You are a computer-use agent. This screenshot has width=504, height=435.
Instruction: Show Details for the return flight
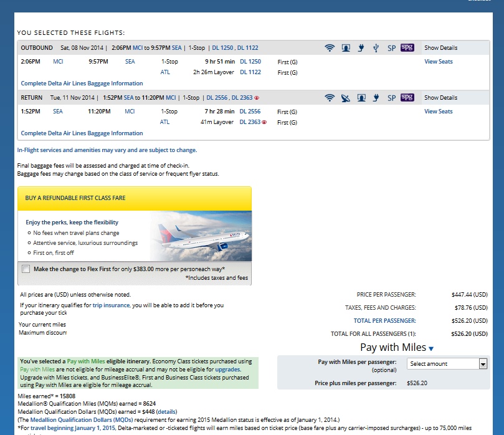[440, 98]
